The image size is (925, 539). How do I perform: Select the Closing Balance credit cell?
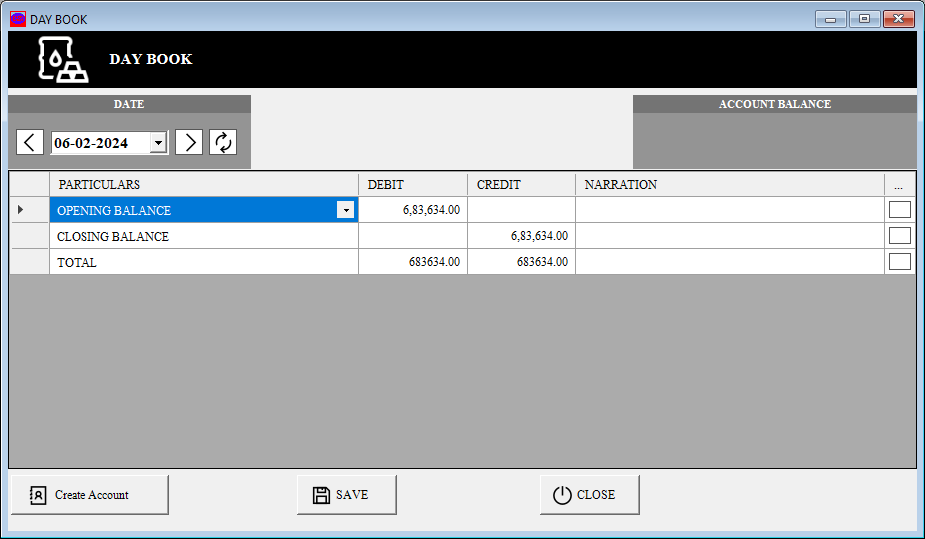(x=521, y=236)
